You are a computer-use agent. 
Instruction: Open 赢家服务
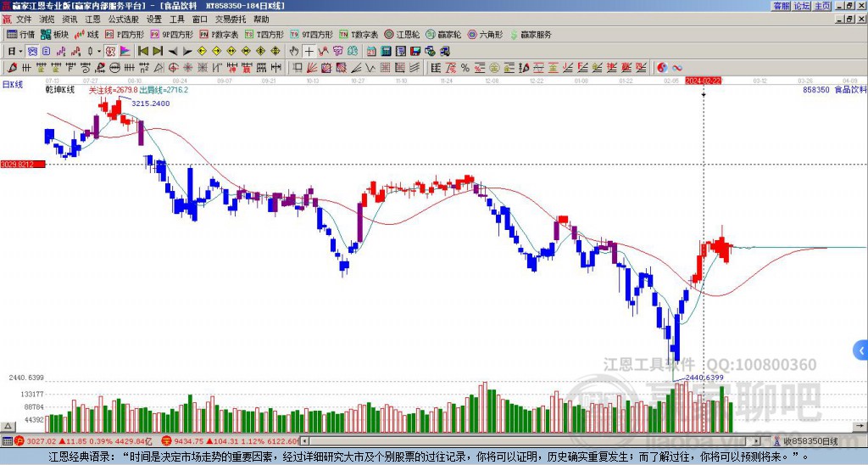point(531,34)
